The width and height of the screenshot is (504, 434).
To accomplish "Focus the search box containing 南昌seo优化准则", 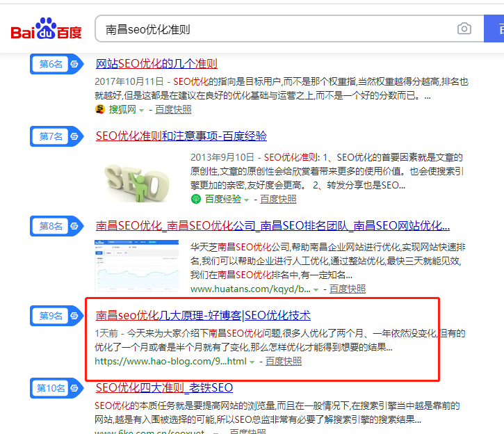I will click(289, 29).
